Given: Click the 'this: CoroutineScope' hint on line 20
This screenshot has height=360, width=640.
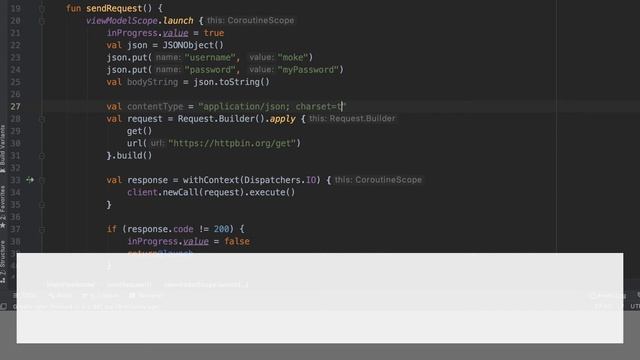Looking at the screenshot, I should tap(250, 20).
